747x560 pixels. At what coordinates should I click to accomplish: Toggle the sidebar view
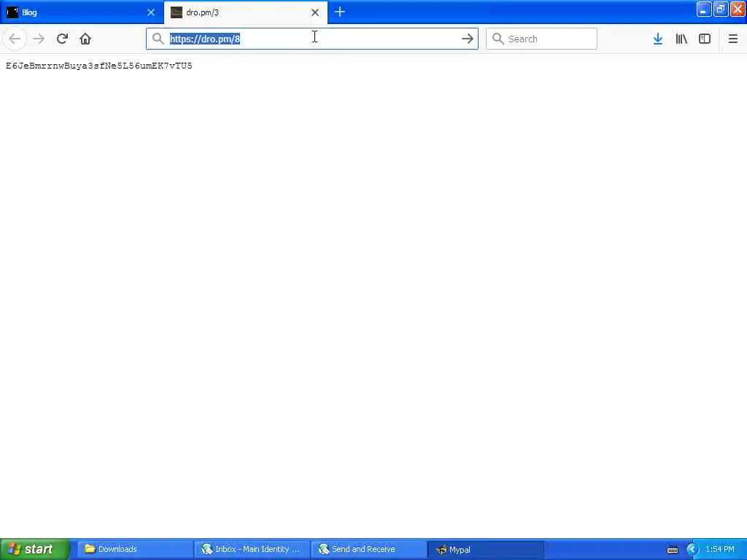(x=705, y=39)
